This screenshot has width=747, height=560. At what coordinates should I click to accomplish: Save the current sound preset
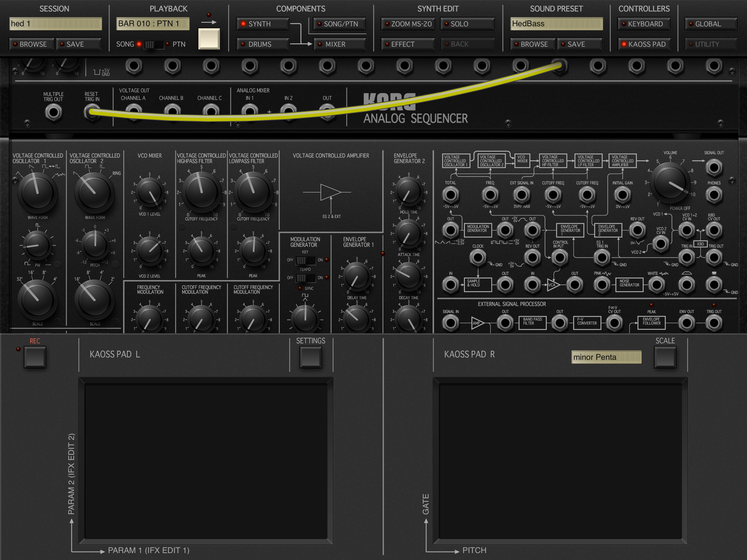(579, 44)
